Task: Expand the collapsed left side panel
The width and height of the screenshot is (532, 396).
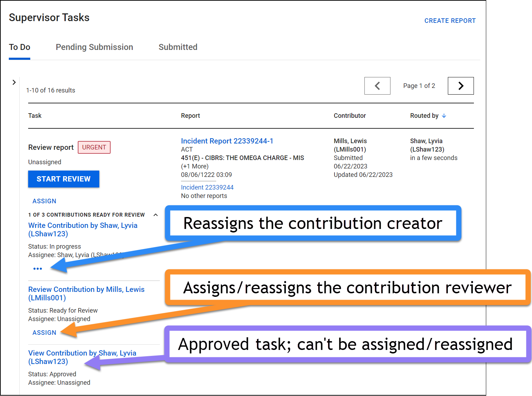Action: [14, 82]
